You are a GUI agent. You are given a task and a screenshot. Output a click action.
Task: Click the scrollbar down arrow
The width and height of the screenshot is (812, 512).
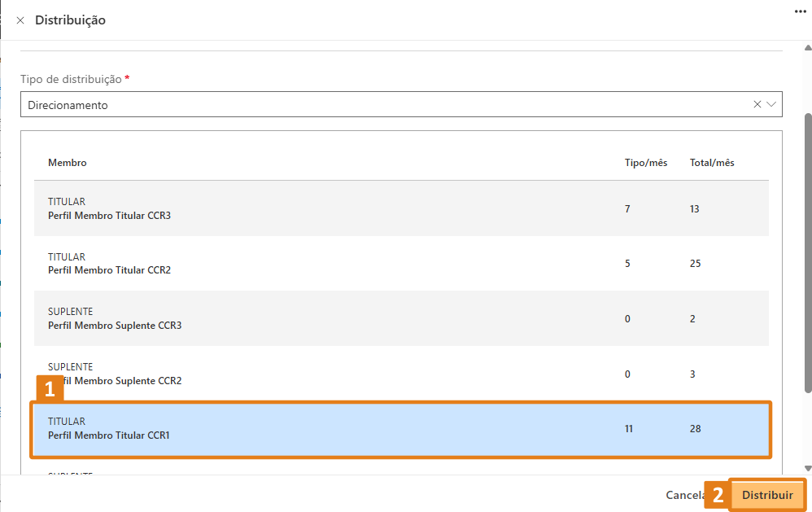[x=807, y=468]
